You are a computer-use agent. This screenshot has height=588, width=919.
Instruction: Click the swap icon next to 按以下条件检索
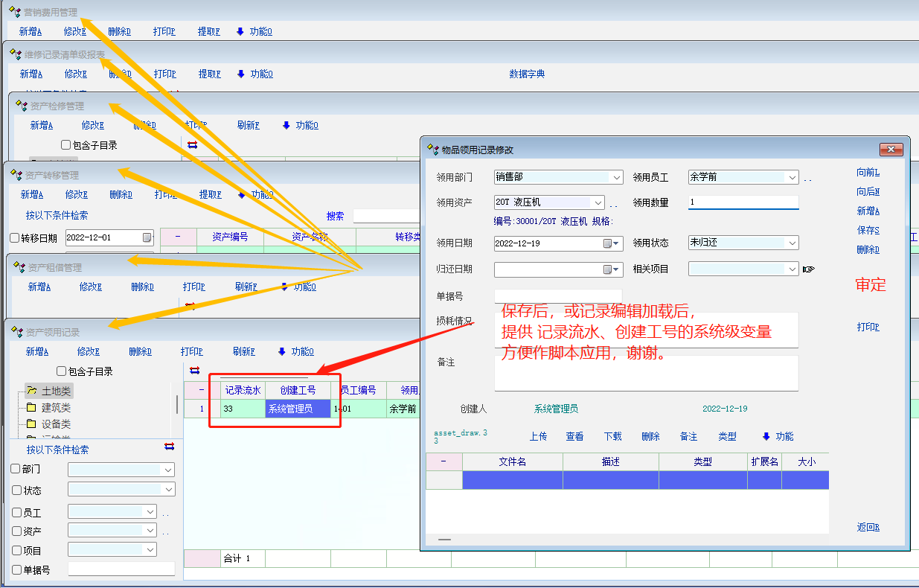coord(169,447)
